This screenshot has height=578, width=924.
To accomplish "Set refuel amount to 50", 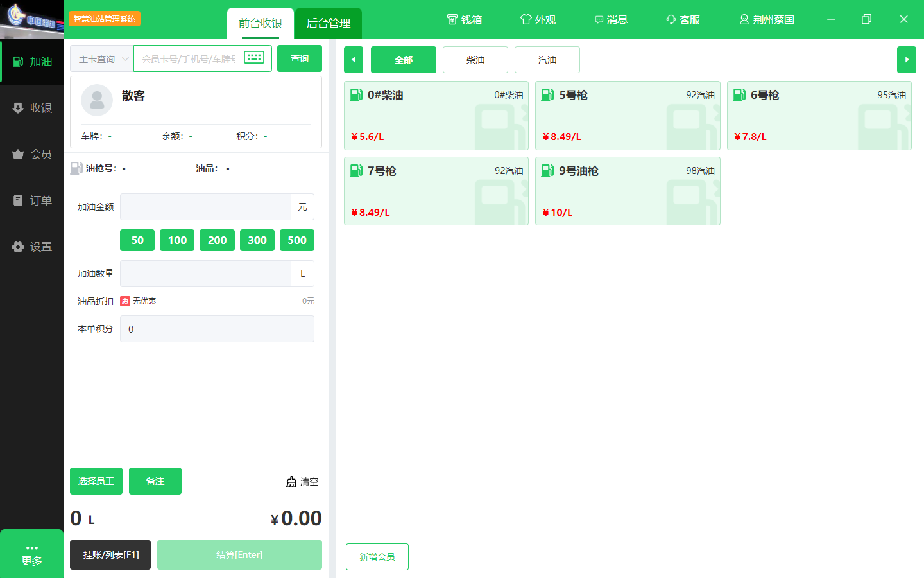I will (137, 240).
